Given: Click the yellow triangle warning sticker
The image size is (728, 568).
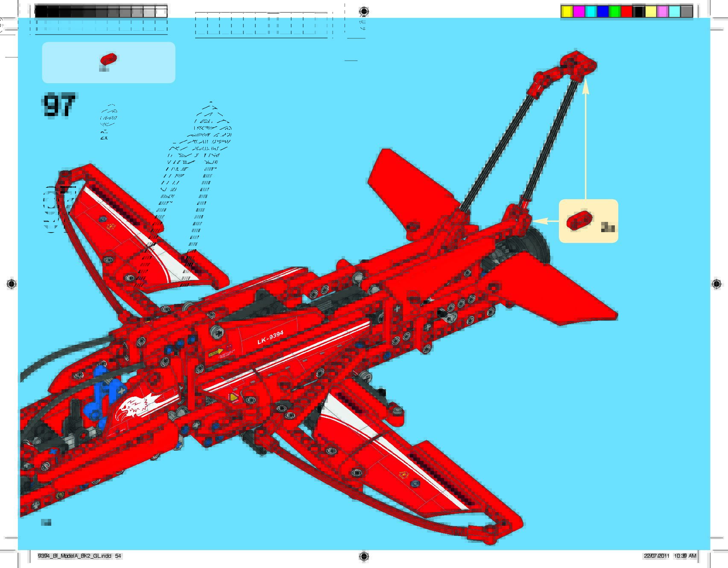Looking at the screenshot, I should pyautogui.click(x=234, y=398).
